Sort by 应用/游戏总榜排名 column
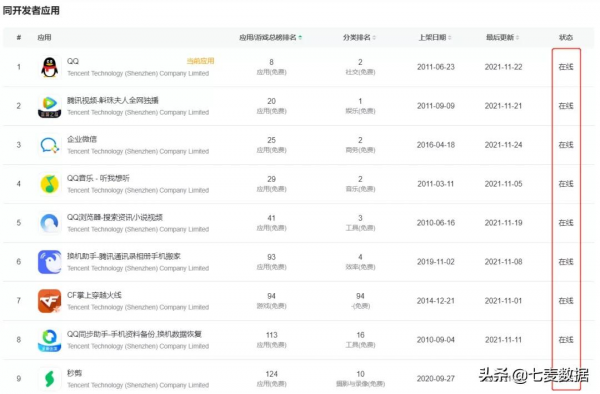This screenshot has height=394, width=600. tap(271, 37)
